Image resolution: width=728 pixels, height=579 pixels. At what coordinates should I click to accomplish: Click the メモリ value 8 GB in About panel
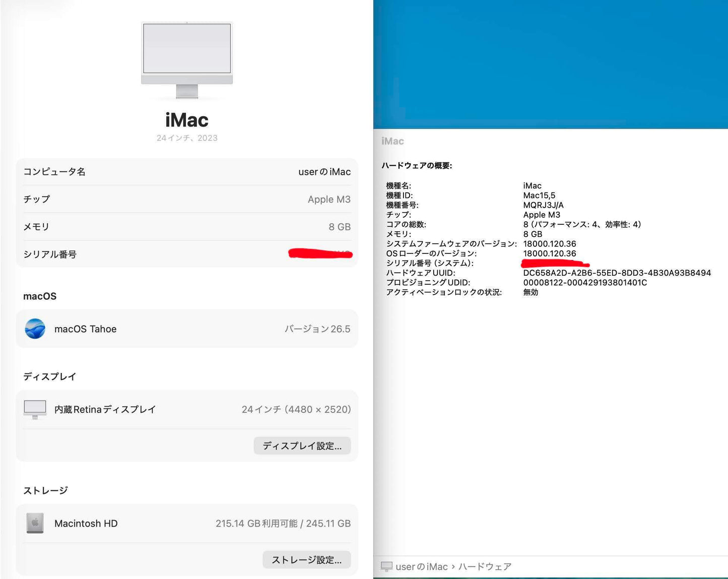(x=340, y=227)
